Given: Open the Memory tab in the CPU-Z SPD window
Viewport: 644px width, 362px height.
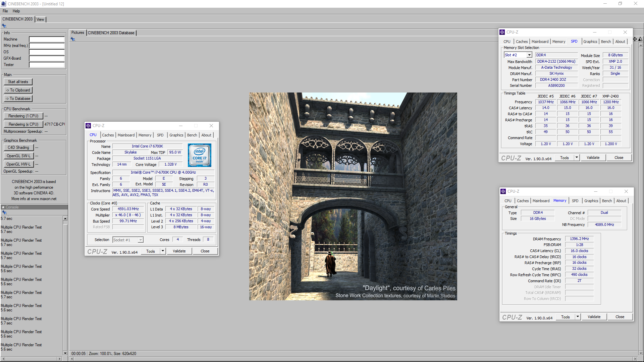Looking at the screenshot, I should pos(559,42).
